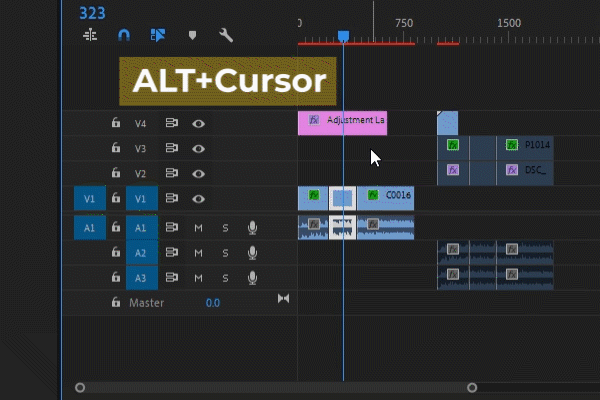Solo audio track A3
The height and width of the screenshot is (400, 600).
225,278
